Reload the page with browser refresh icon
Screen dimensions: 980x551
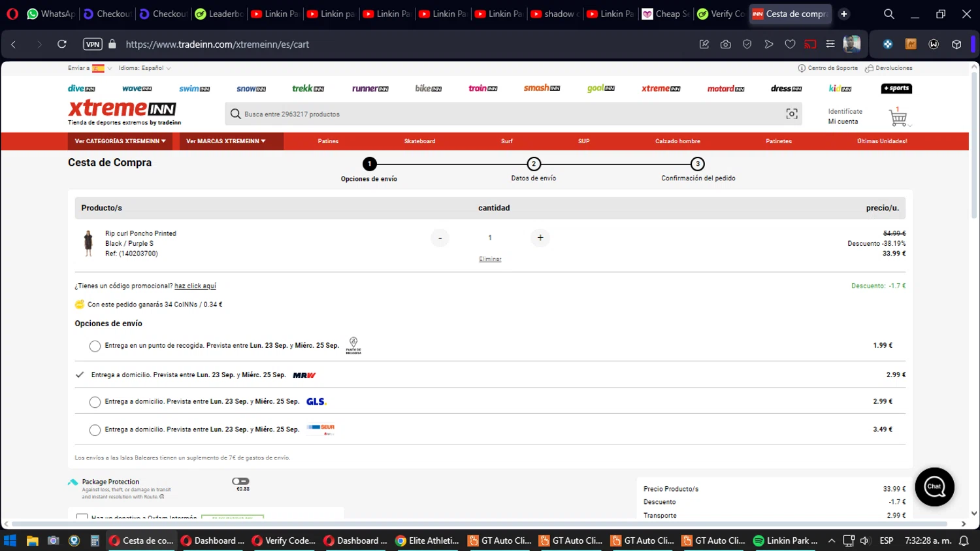click(62, 44)
